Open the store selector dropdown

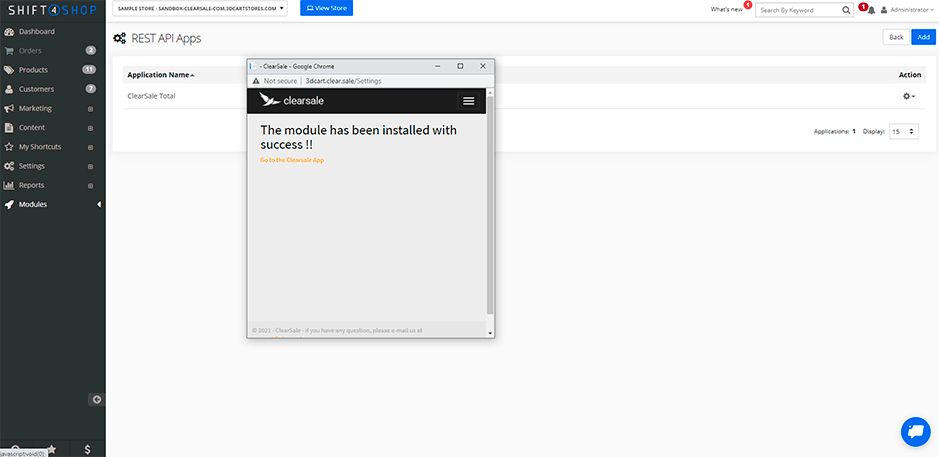coord(201,8)
